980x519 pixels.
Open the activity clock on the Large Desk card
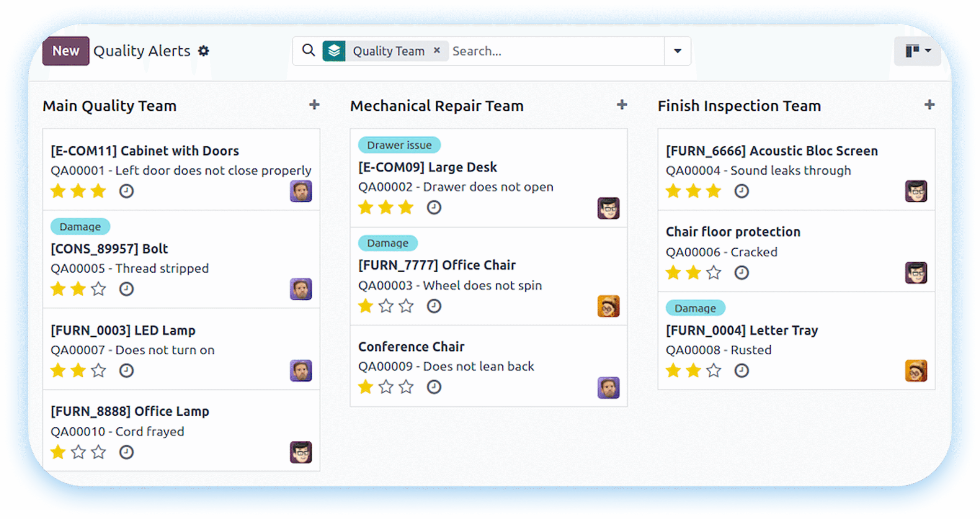434,208
